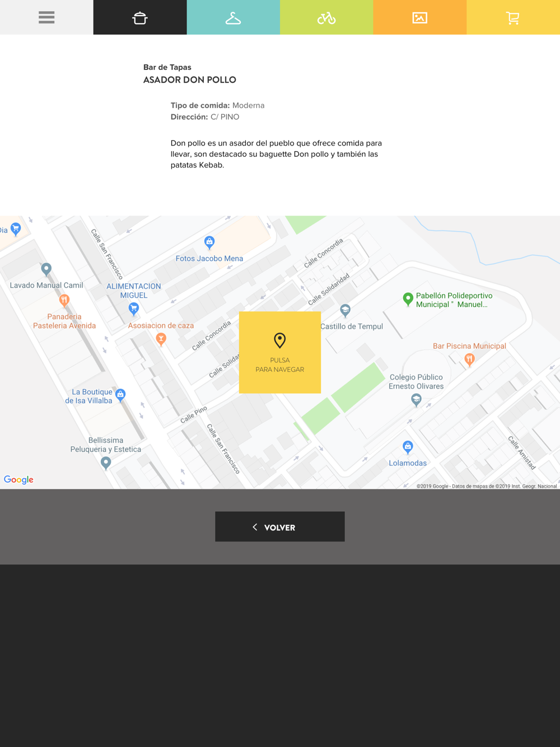
Task: Click the Bar Piscina Municipal label
Action: coord(469,346)
